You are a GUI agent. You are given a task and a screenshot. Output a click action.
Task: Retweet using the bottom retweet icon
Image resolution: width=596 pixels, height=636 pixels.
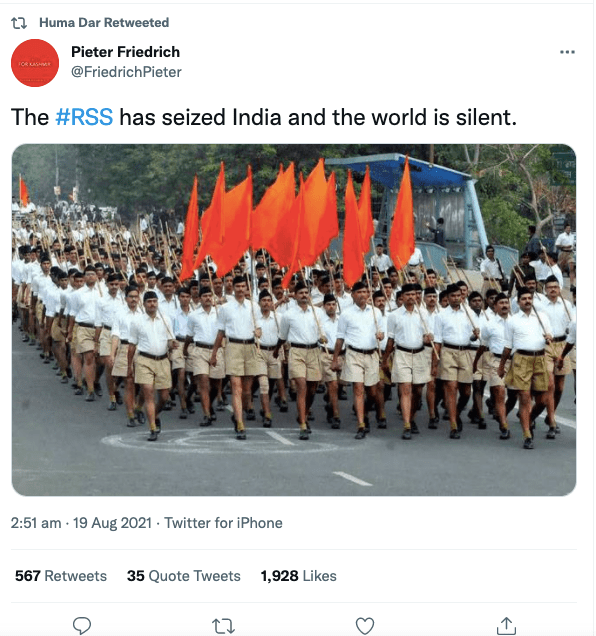pyautogui.click(x=223, y=626)
